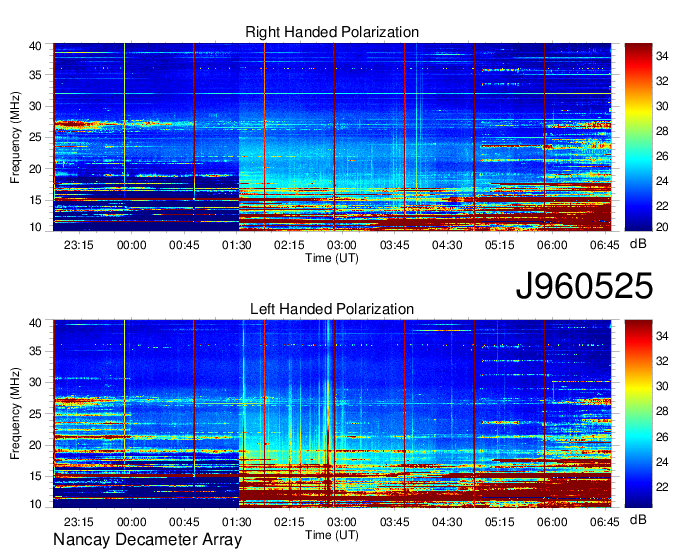Click the "06:00" time tick of the Right Handed plot
The width and height of the screenshot is (680, 552).
coord(552,245)
